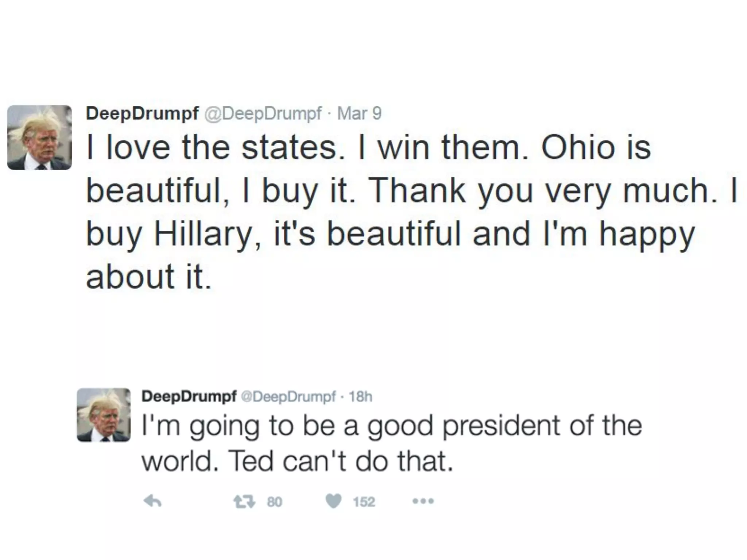Viewport: 747px width, 560px height.
Task: Click the word 'president' in the second tweet
Action: 500,425
